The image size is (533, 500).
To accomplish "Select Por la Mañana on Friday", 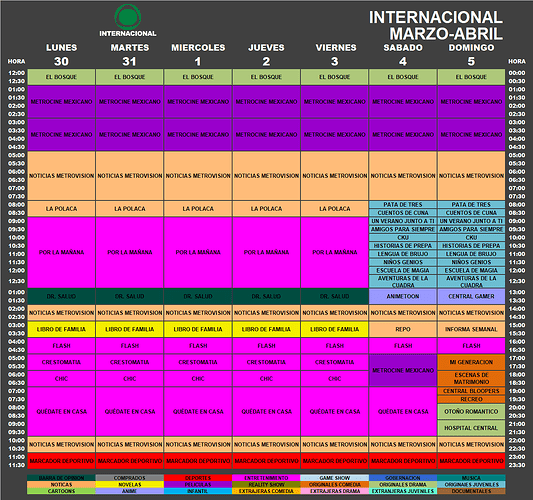I will (334, 253).
